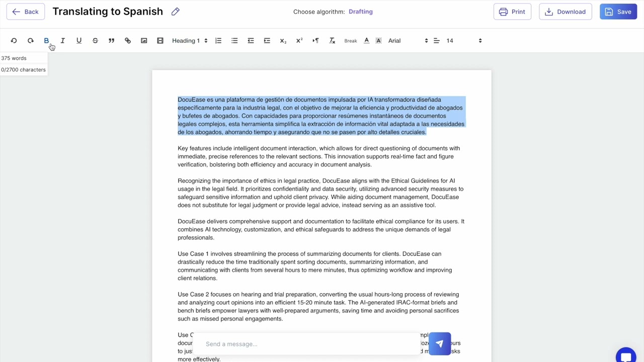Increase indent

pos(267,41)
